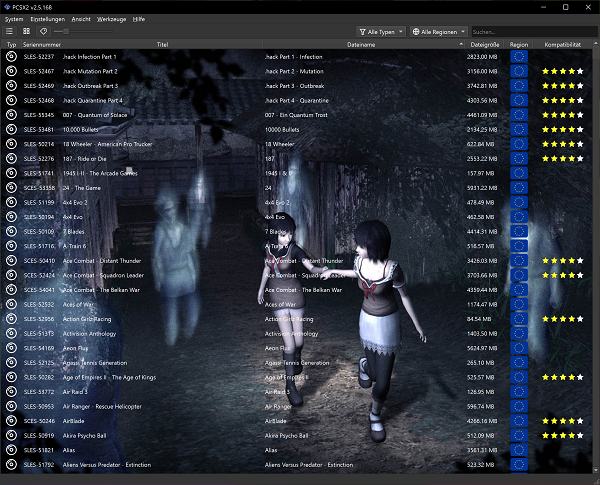The height and width of the screenshot is (485, 600).
Task: Click the vertical scrollbar of the game list
Action: [595, 256]
